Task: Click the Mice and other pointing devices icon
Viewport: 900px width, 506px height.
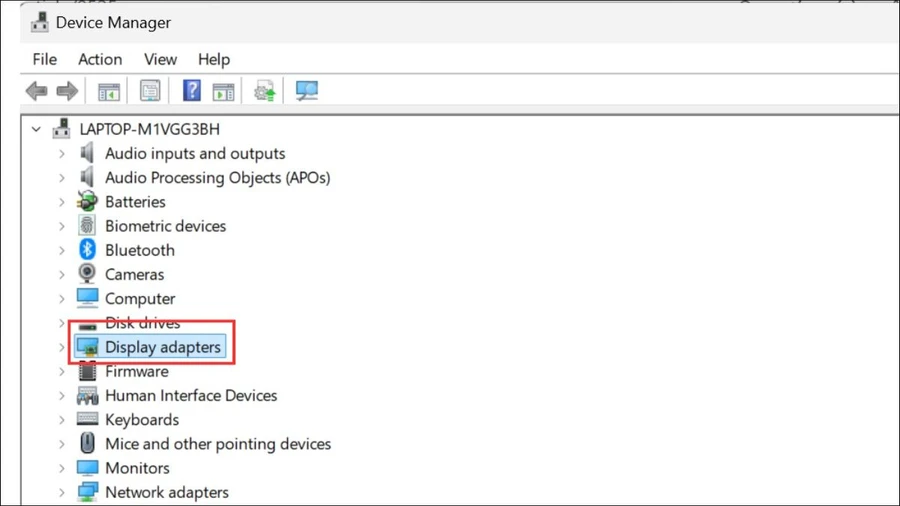Action: 87,443
